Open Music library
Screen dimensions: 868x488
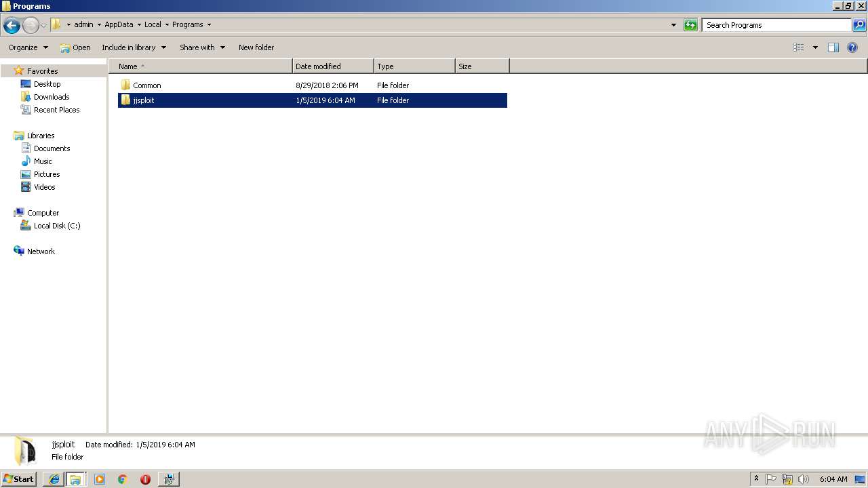coord(43,161)
